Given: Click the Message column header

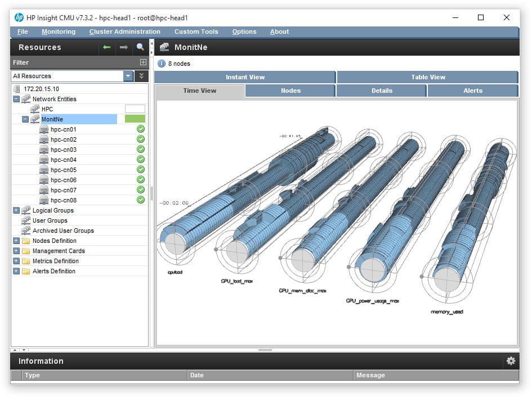Looking at the screenshot, I should (x=436, y=375).
